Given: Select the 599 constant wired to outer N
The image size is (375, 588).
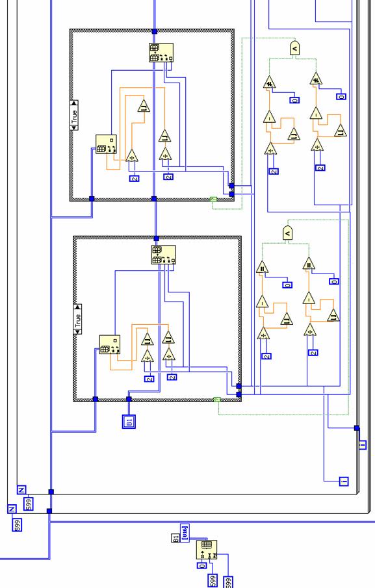Looking at the screenshot, I should [18, 524].
